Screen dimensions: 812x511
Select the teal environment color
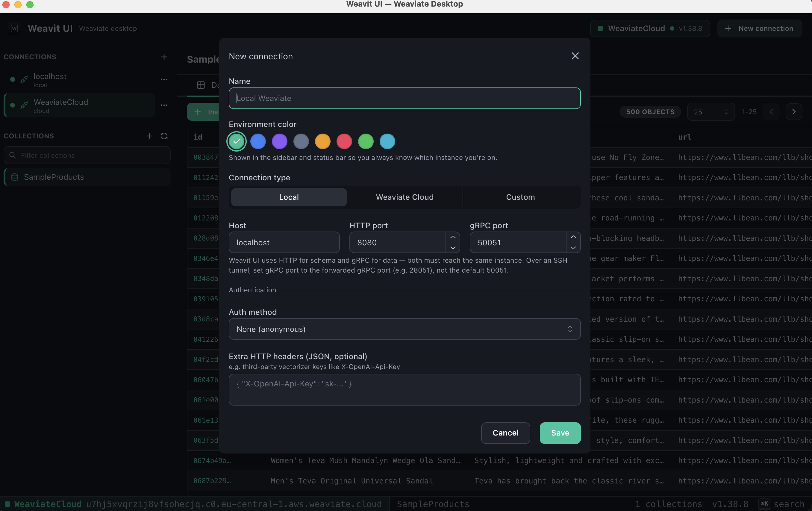click(236, 141)
